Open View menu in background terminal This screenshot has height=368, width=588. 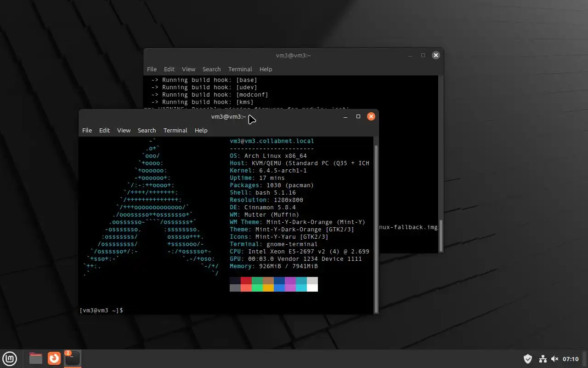point(188,69)
